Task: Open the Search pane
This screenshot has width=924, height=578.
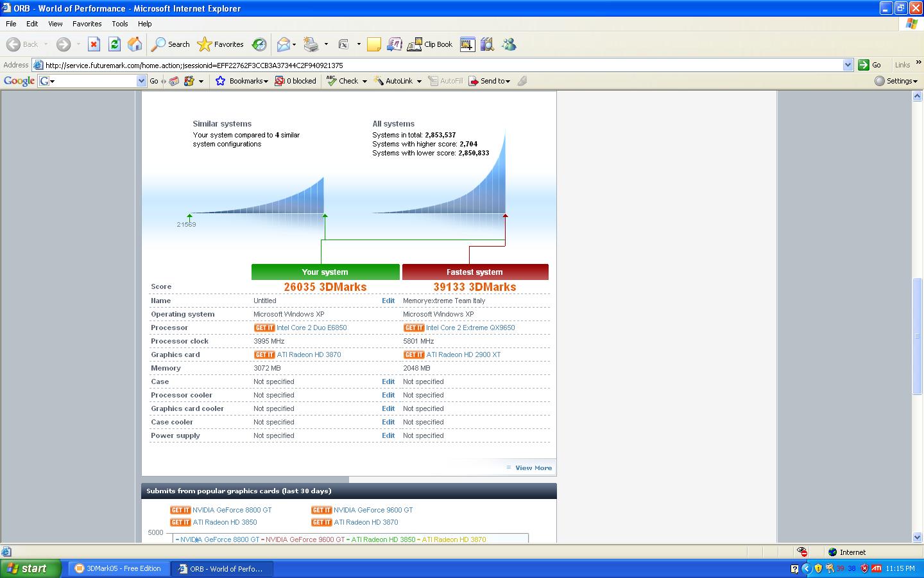Action: (x=171, y=44)
